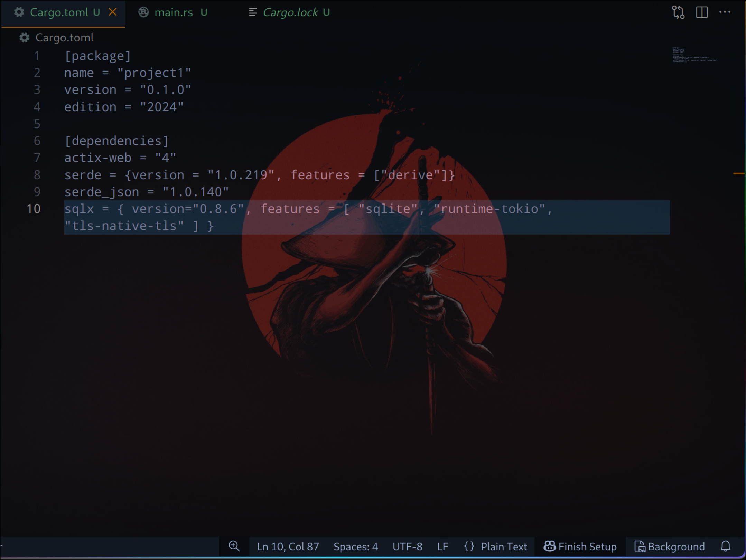
Task: Click the gear icon on Cargo.toml tab
Action: [19, 12]
